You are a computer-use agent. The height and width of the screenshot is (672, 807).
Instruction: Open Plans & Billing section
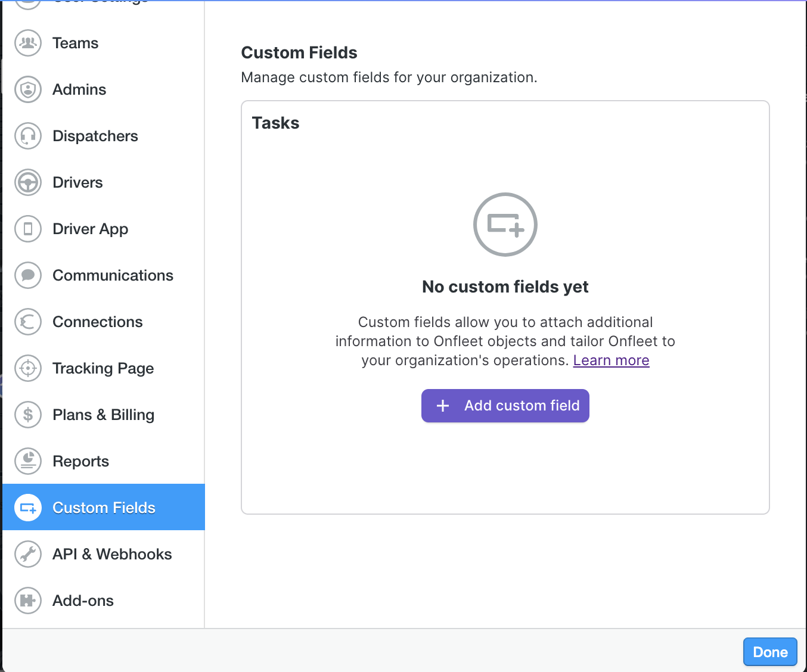coord(104,415)
